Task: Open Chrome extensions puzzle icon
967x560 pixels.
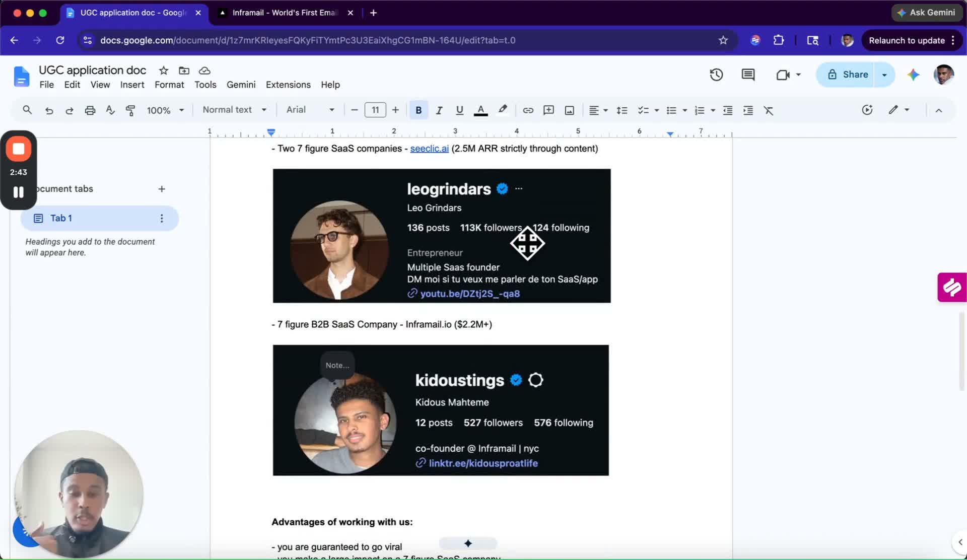Action: (779, 40)
